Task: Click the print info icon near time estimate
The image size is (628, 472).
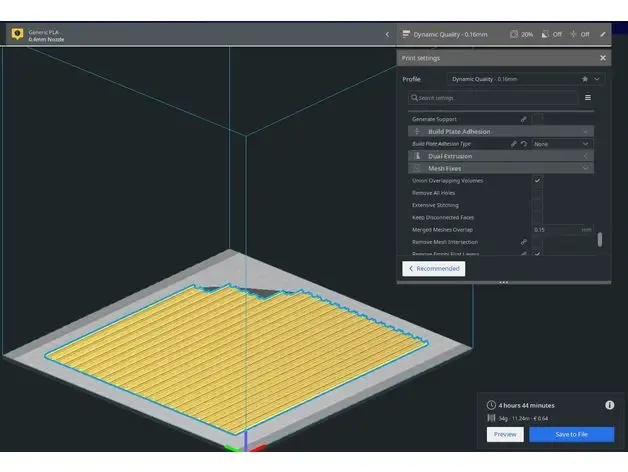Action: (610, 405)
